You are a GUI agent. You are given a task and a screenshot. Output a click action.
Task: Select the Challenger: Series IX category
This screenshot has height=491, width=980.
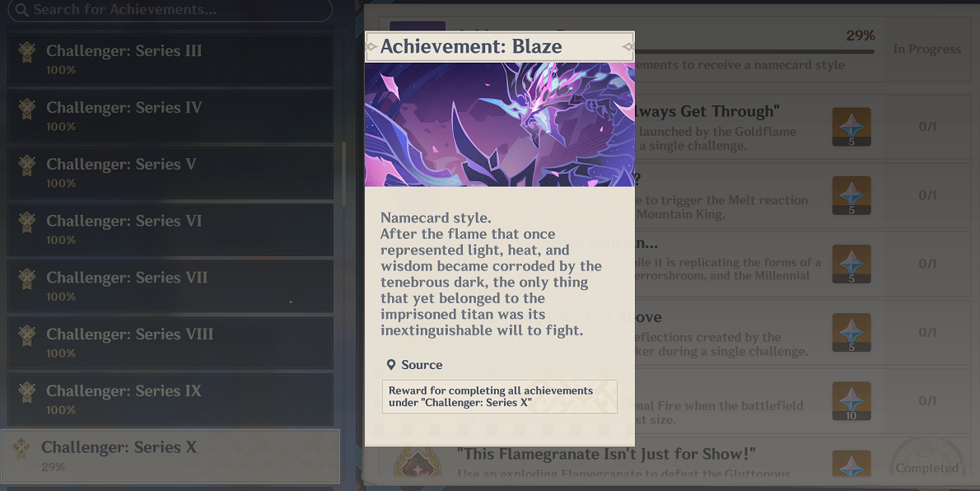point(170,400)
